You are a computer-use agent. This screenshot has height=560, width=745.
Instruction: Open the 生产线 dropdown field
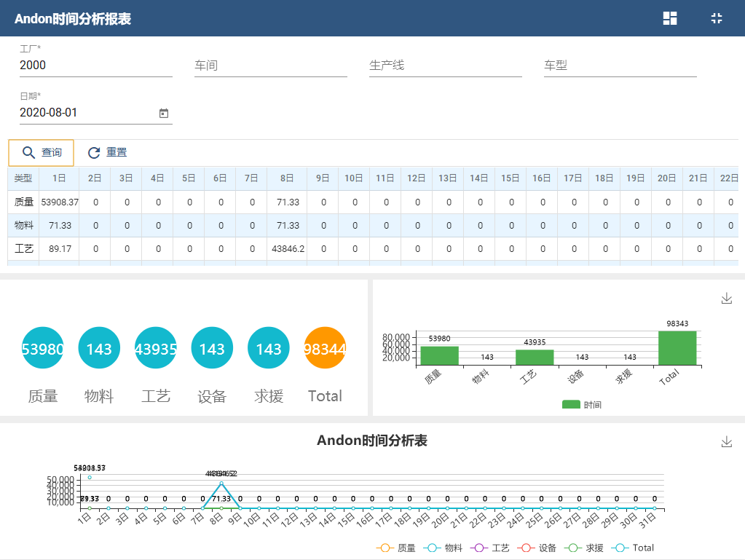tap(445, 66)
